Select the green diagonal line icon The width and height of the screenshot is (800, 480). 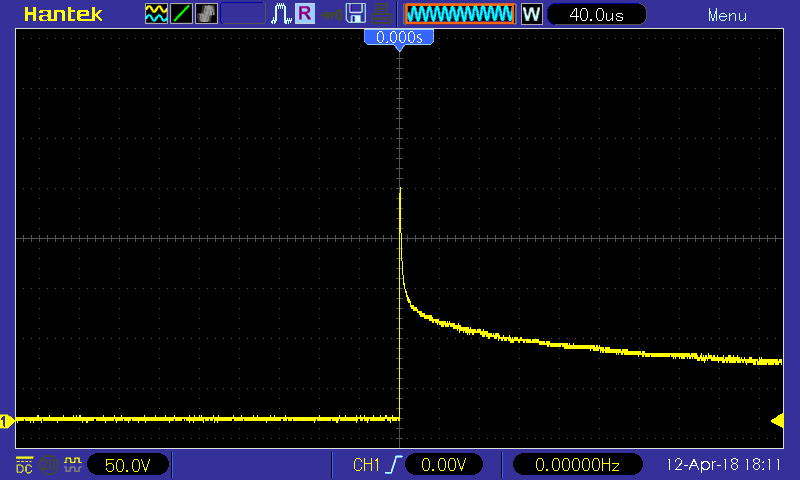point(181,14)
